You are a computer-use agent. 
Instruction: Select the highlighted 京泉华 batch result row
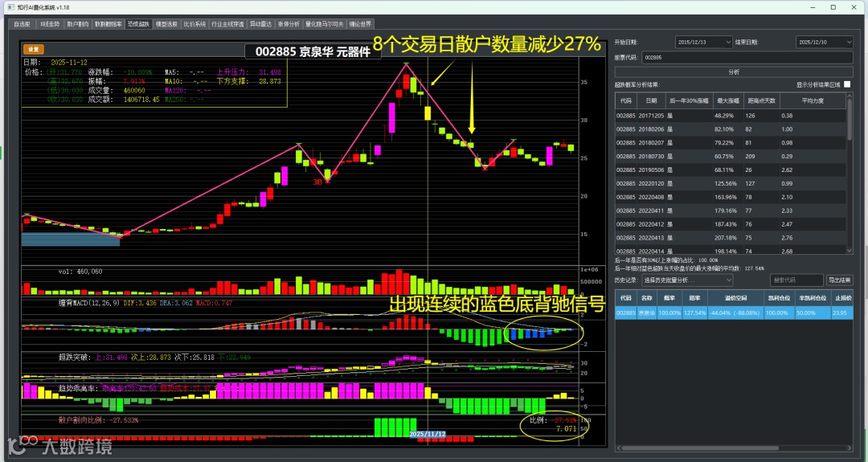click(734, 313)
